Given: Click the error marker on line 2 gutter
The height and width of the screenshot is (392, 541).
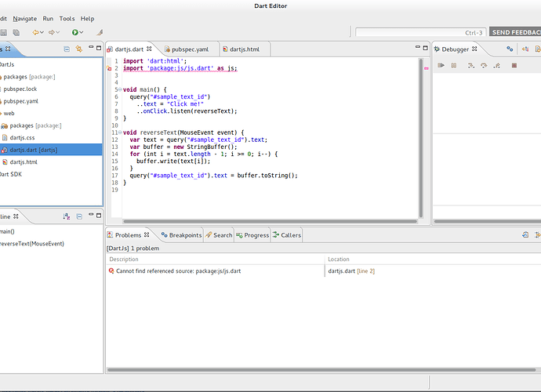Looking at the screenshot, I should tap(109, 68).
